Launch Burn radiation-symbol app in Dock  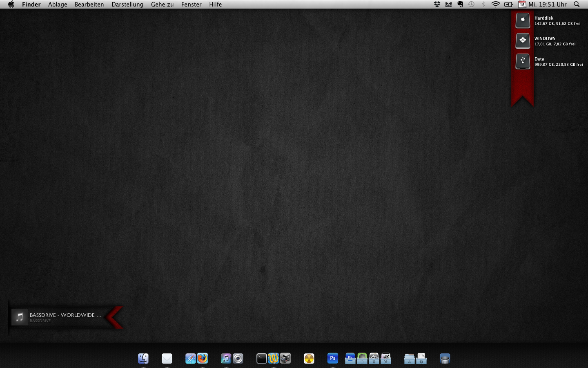click(x=309, y=359)
